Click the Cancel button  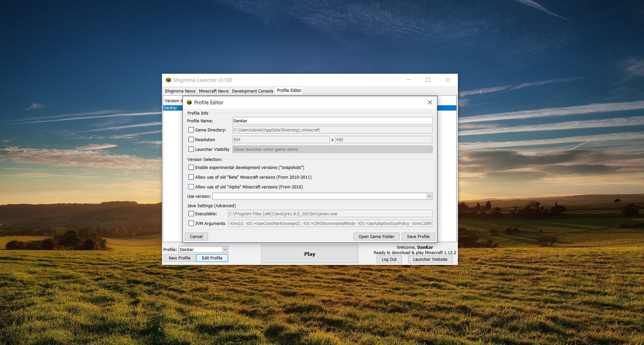[x=196, y=236]
